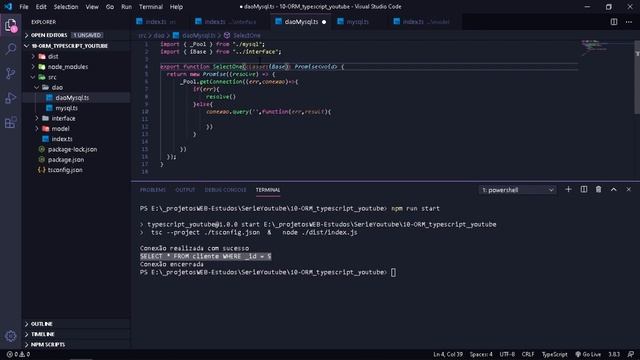Image resolution: width=640 pixels, height=360 pixels.
Task: Open the powershell terminal selector dropdown
Action: 518,190
